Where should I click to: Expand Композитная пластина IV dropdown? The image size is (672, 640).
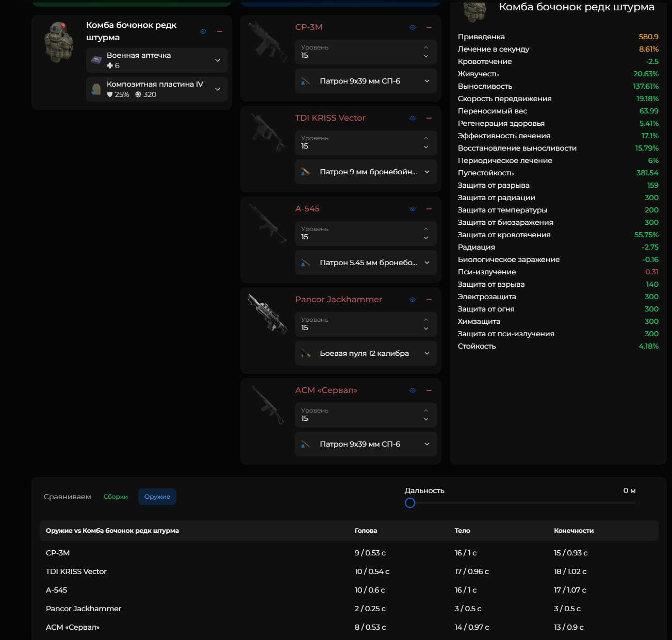(x=217, y=89)
